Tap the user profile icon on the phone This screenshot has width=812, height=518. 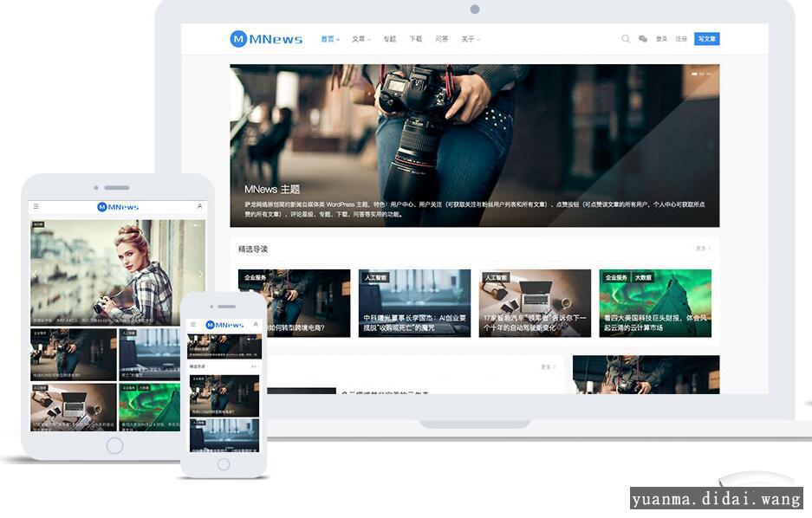click(256, 325)
